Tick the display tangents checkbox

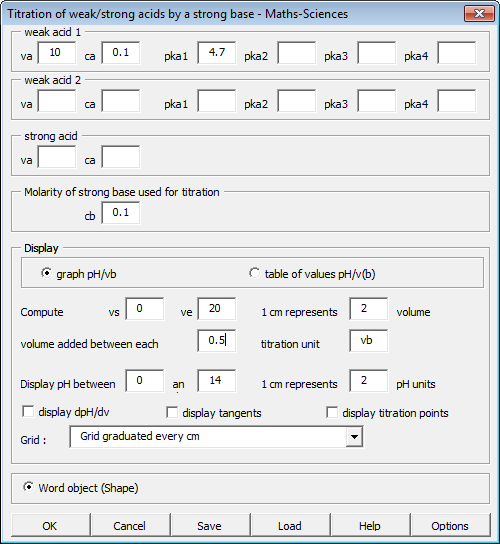[172, 413]
